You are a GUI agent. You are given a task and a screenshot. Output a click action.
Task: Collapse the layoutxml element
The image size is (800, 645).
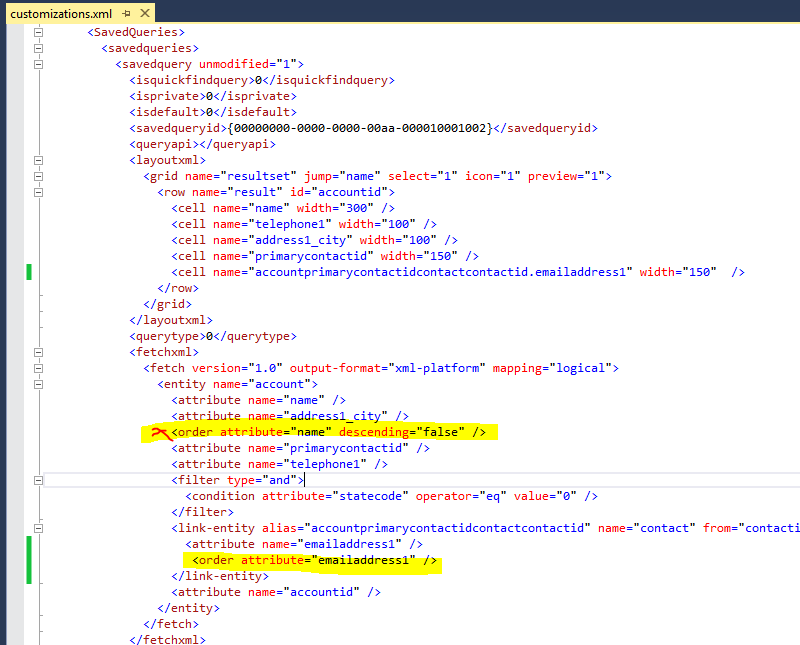click(x=38, y=160)
